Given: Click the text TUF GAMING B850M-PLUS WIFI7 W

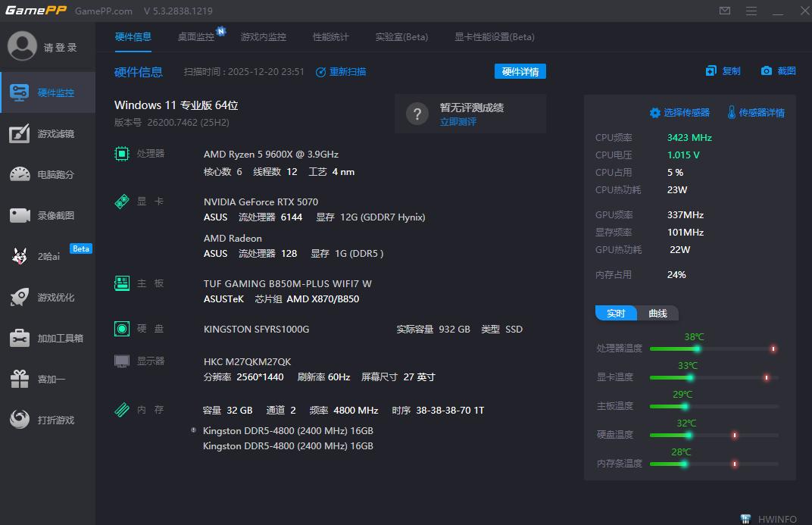Looking at the screenshot, I should click(287, 284).
